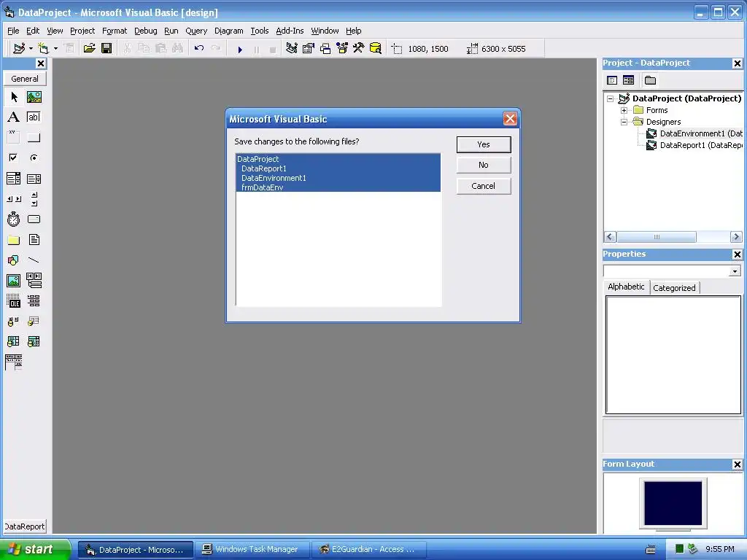747x560 pixels.
Task: Select the CheckBox tool in toolbox
Action: coord(14,157)
